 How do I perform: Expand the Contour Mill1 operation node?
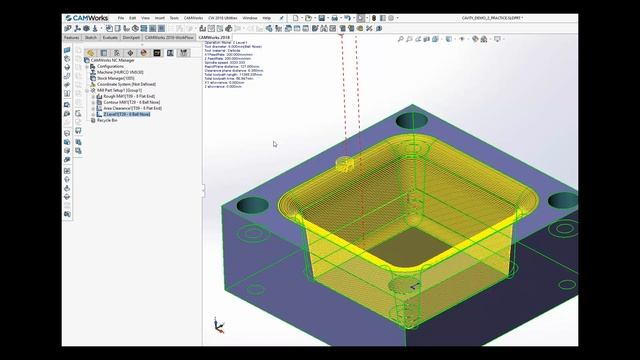[93, 102]
